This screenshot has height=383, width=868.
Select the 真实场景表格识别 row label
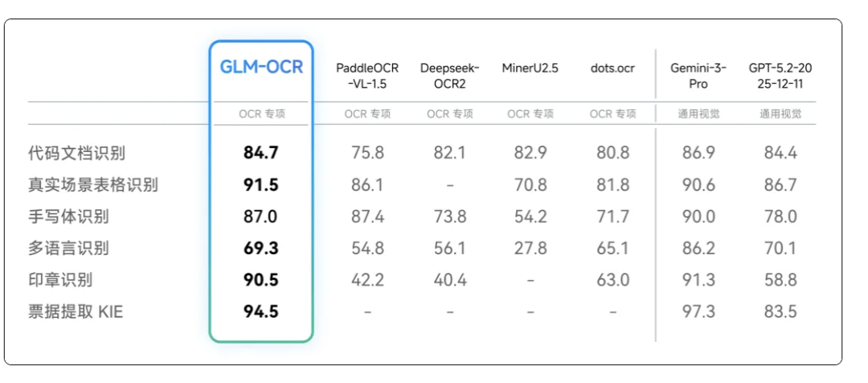click(x=93, y=185)
